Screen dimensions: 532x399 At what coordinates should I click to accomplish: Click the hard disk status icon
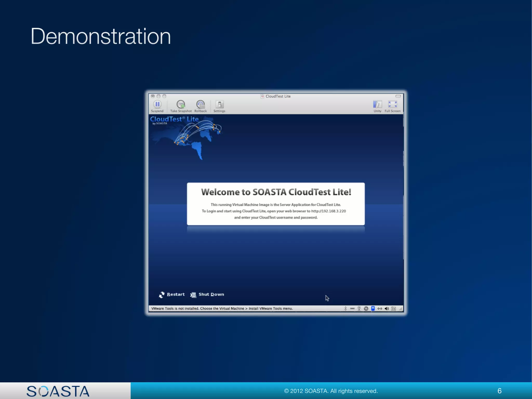tap(373, 308)
